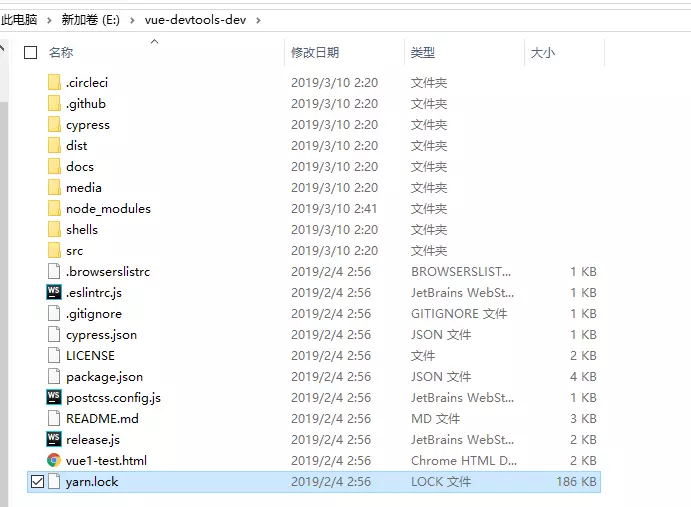Click the .browserslistrc file icon
The width and height of the screenshot is (691, 507).
(x=54, y=272)
